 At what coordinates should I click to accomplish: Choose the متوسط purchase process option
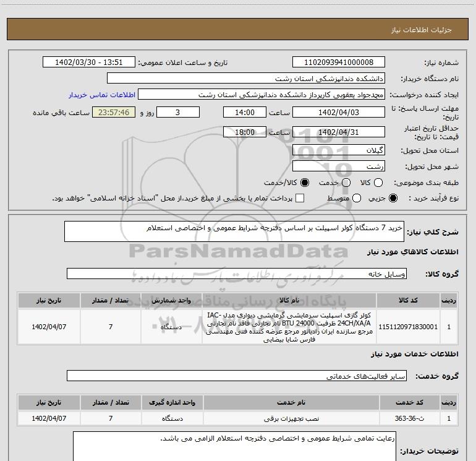coord(357,198)
